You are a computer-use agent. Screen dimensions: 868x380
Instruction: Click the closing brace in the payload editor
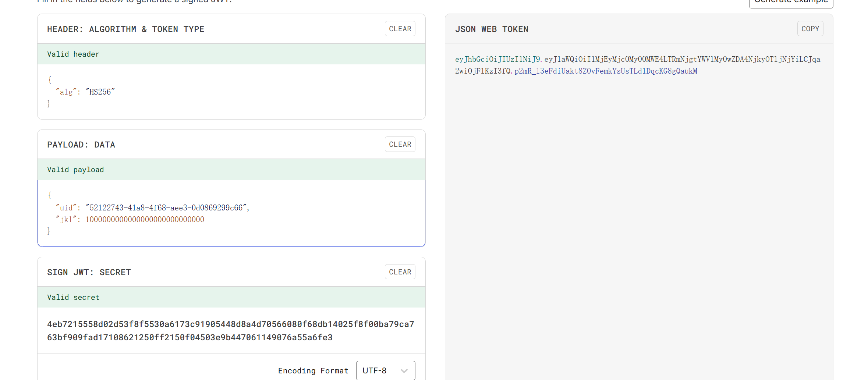click(x=49, y=231)
